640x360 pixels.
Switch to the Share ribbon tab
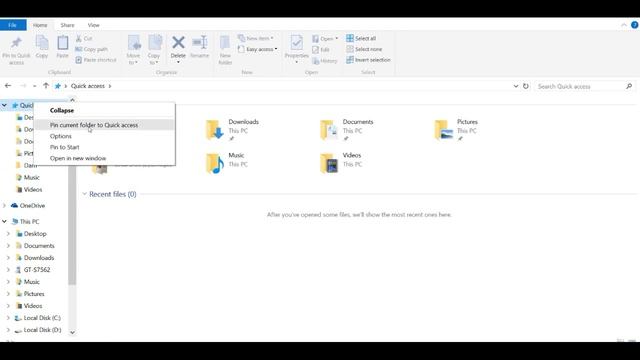point(67,25)
